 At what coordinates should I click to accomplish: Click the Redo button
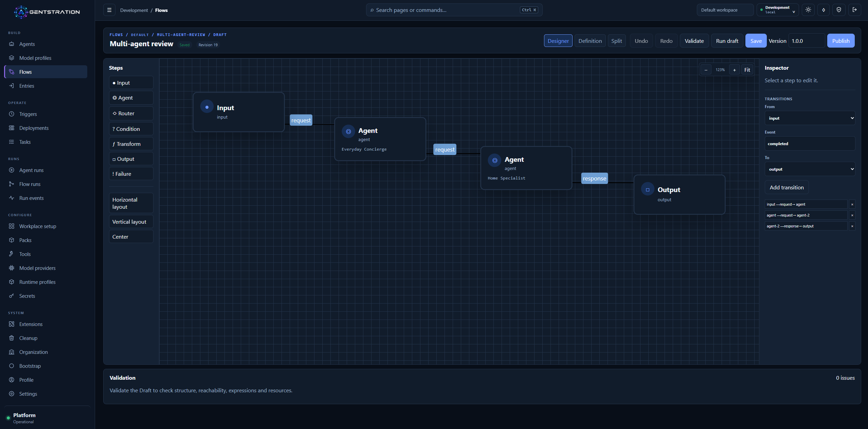pyautogui.click(x=666, y=41)
